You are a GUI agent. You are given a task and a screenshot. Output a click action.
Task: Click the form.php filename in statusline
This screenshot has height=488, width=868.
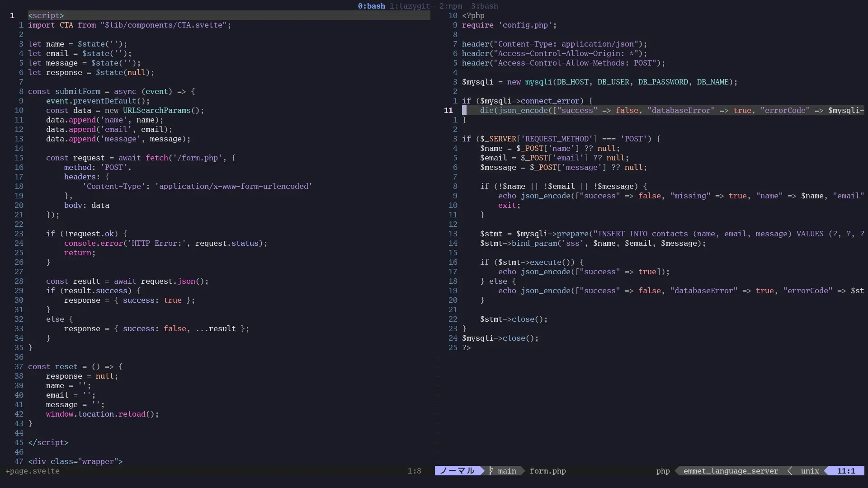pos(547,471)
